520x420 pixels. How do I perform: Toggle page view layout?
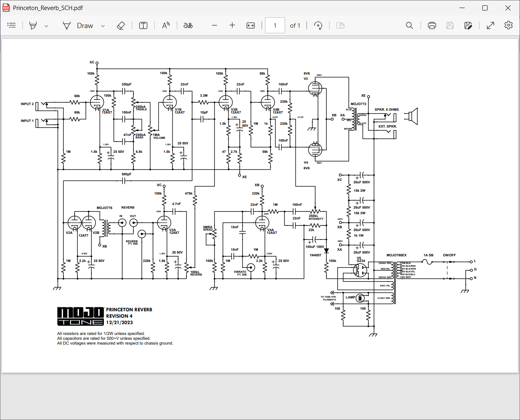pyautogui.click(x=340, y=25)
